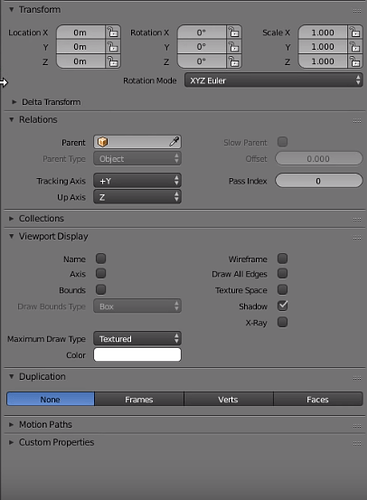Enable the X-Ray checkbox
Viewport: 367px width, 500px height.
[x=282, y=322]
